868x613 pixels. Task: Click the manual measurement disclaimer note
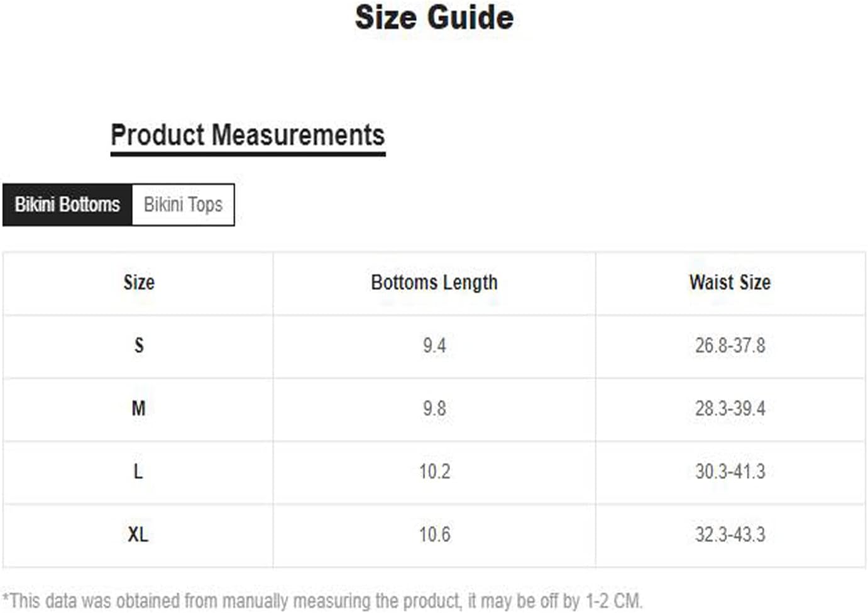click(322, 601)
